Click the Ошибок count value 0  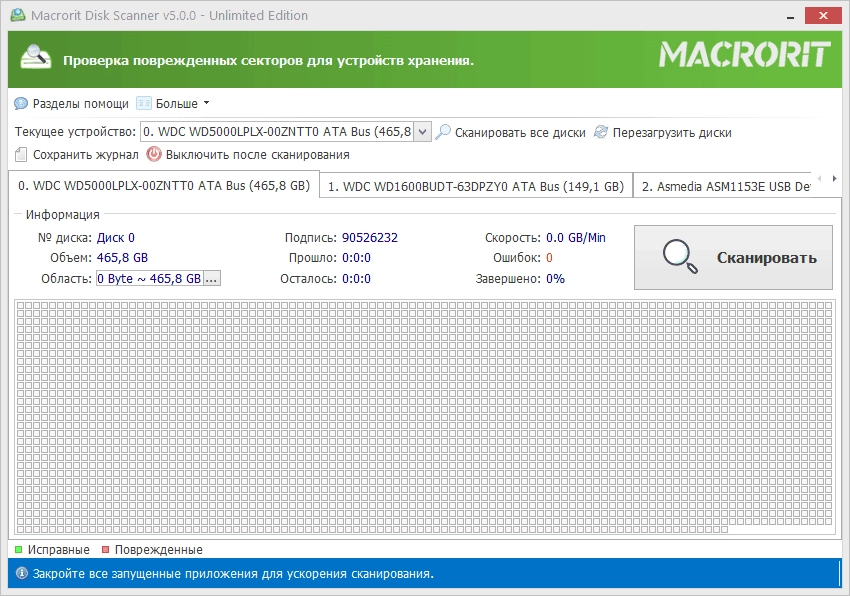[x=549, y=258]
